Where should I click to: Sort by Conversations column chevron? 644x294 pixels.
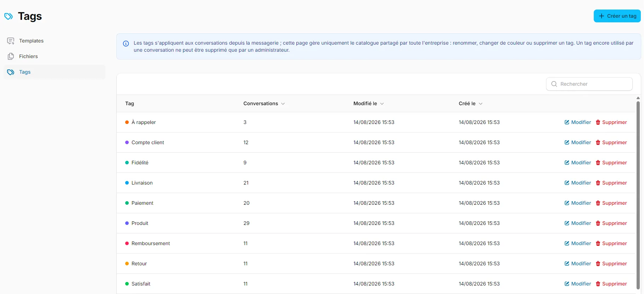coord(283,104)
